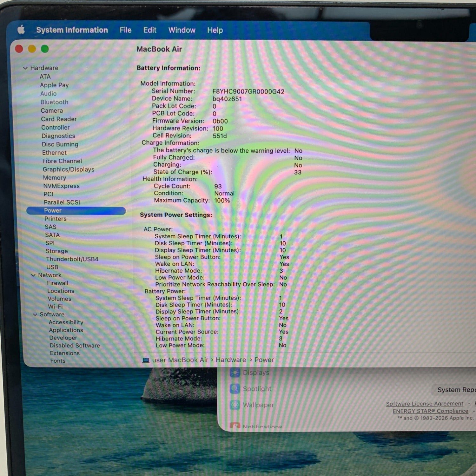Select SPI in the sidebar
The width and height of the screenshot is (476, 476).
(x=50, y=243)
